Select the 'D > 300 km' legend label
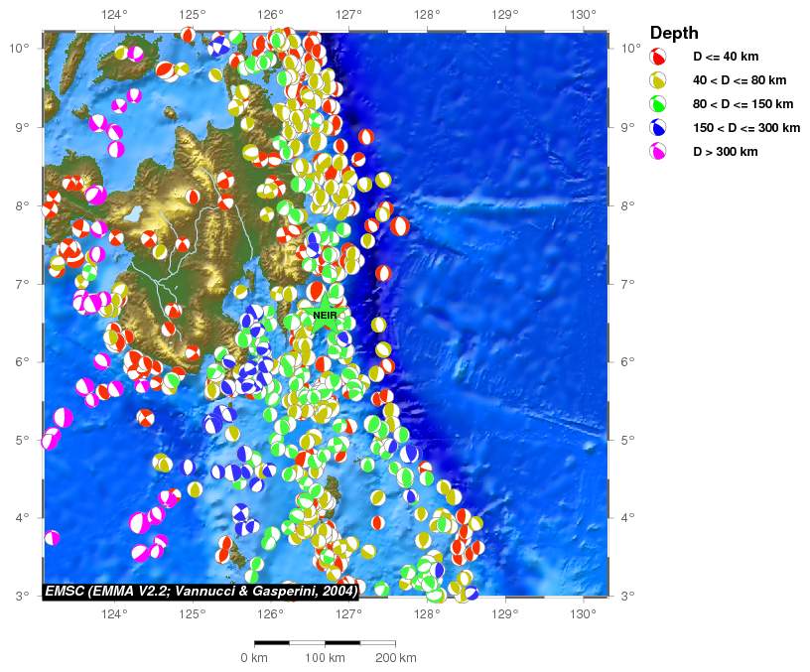The image size is (810, 672). point(725,152)
